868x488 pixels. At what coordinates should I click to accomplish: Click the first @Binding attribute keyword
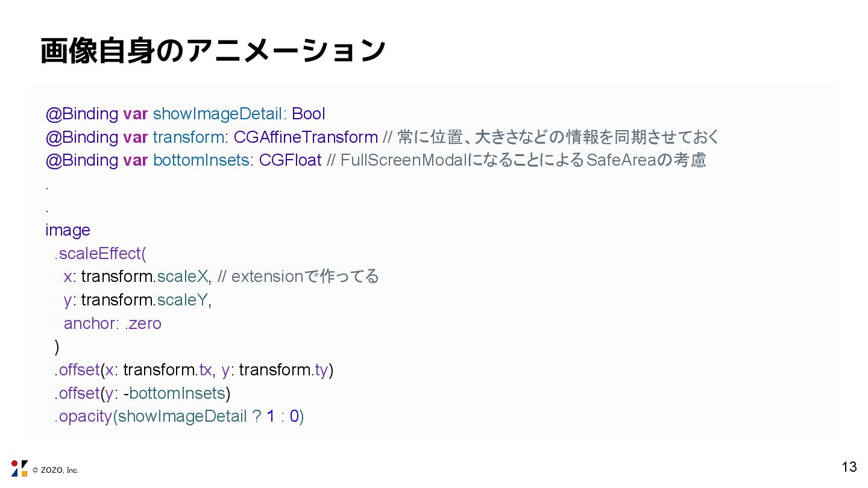(x=82, y=114)
